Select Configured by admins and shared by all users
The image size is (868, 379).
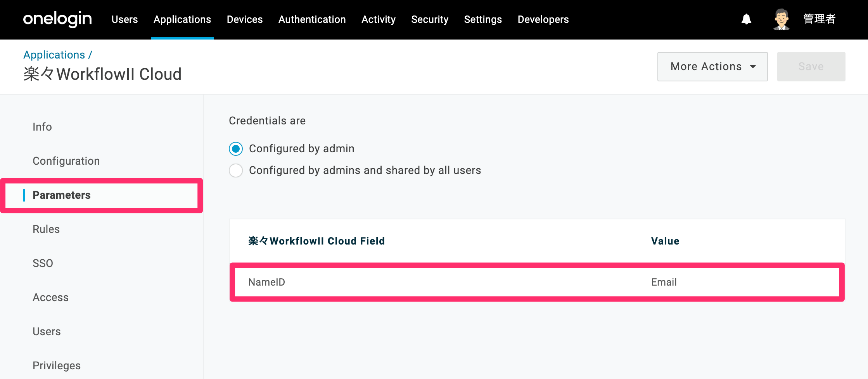pos(236,171)
